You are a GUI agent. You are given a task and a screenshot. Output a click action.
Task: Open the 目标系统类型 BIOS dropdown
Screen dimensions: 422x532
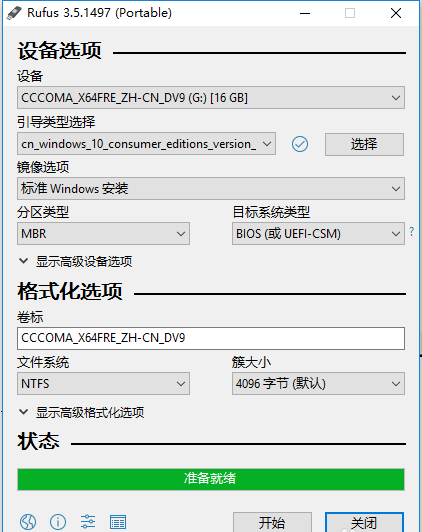(318, 233)
